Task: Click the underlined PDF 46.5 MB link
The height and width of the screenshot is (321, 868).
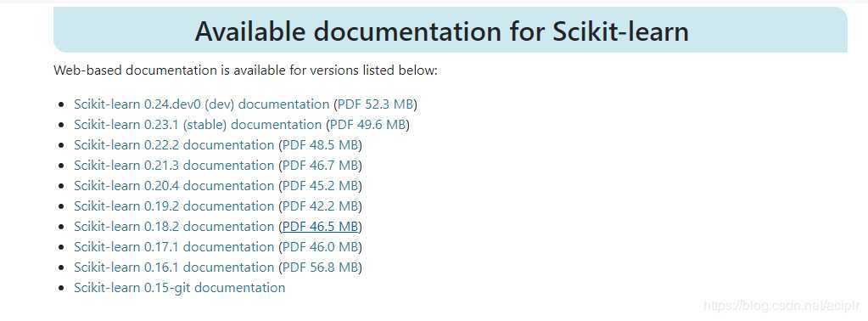Action: coord(321,227)
